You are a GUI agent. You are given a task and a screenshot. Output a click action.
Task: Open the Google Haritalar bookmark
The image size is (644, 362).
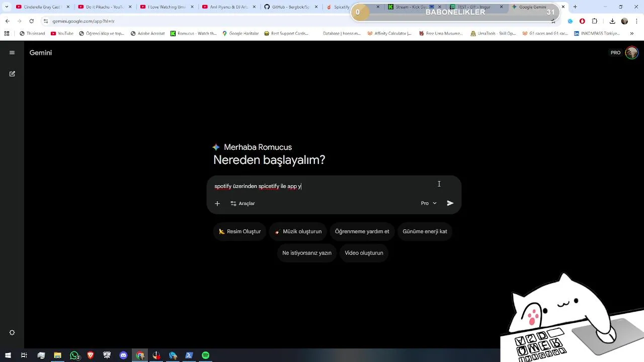(240, 34)
